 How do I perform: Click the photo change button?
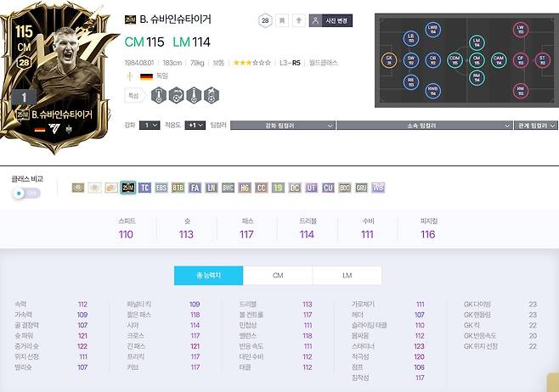[x=330, y=20]
